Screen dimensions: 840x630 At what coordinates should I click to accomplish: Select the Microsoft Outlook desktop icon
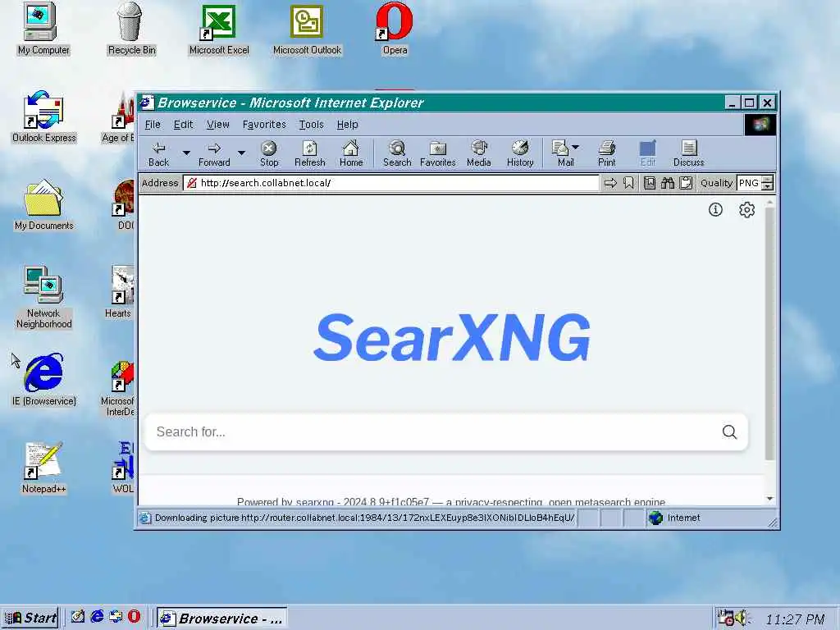[307, 29]
